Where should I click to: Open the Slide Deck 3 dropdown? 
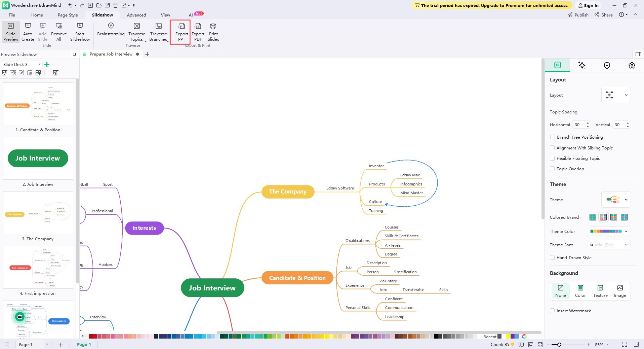click(22, 64)
